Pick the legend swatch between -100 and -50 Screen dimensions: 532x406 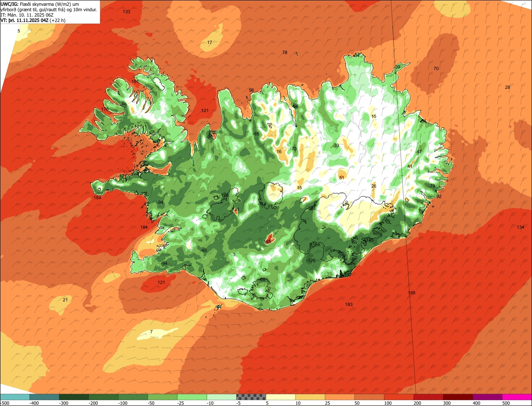[133, 397]
